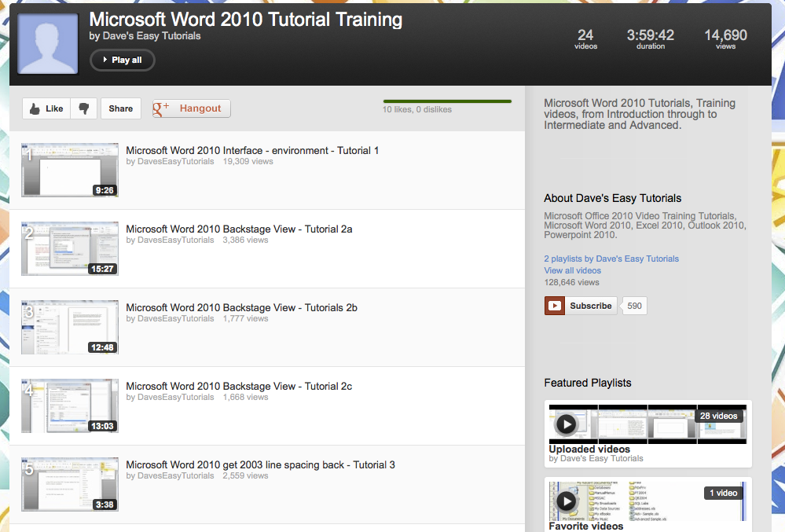Start a Google+ Hangout
Screen dimensions: 785x532
(191, 108)
